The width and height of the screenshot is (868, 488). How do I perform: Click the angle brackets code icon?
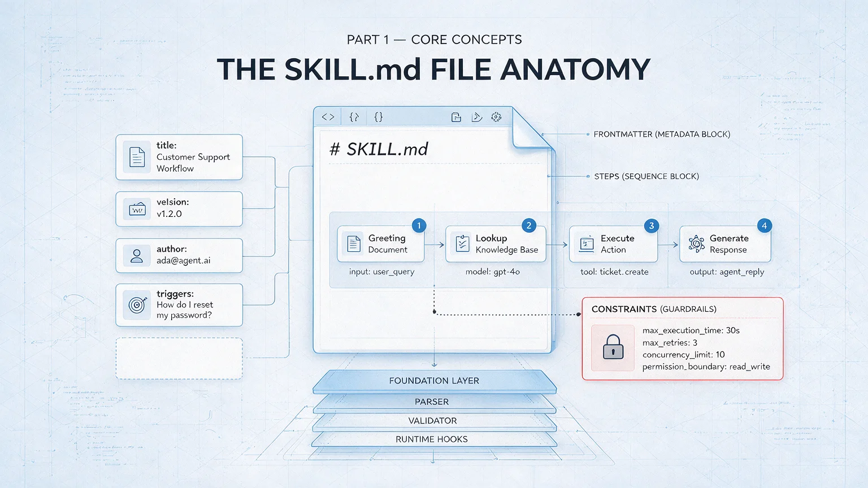(x=328, y=117)
